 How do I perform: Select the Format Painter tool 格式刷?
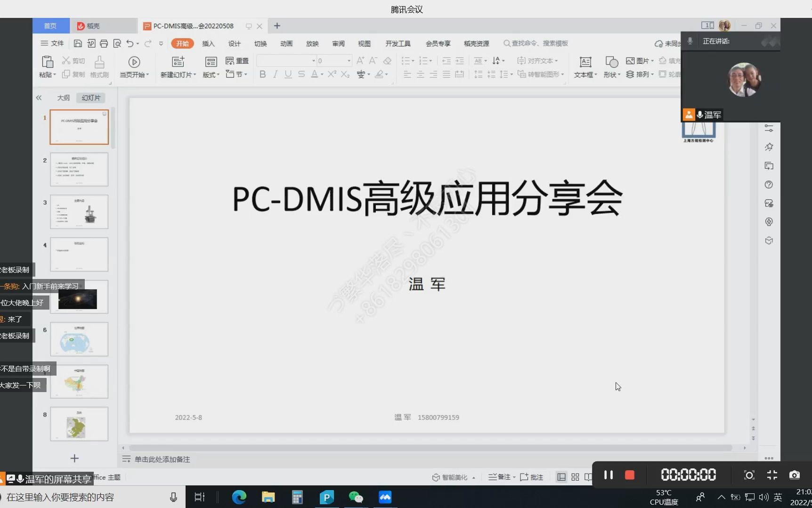(x=99, y=67)
